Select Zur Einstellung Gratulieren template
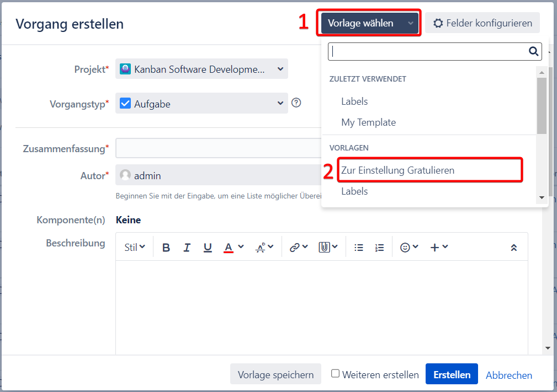The width and height of the screenshot is (557, 392). 397,170
